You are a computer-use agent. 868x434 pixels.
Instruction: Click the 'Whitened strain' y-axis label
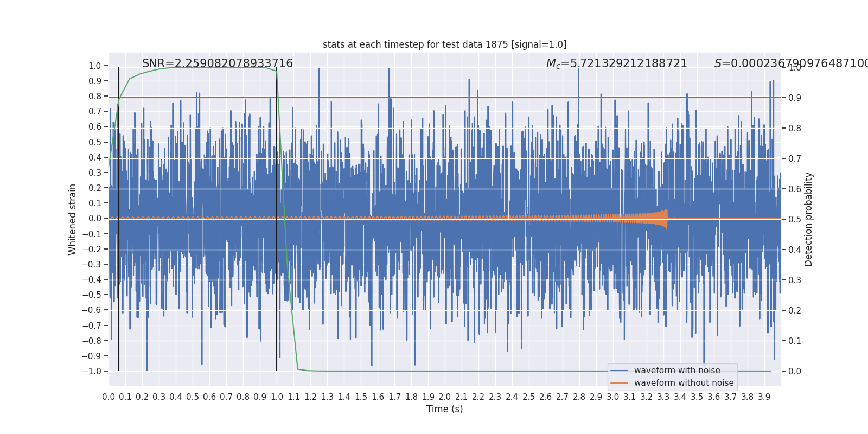click(73, 219)
